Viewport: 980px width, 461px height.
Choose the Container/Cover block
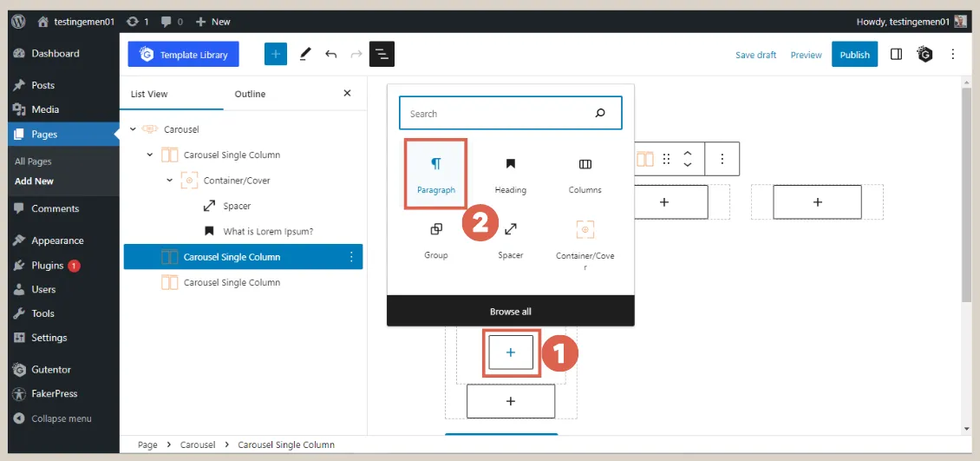(x=585, y=242)
